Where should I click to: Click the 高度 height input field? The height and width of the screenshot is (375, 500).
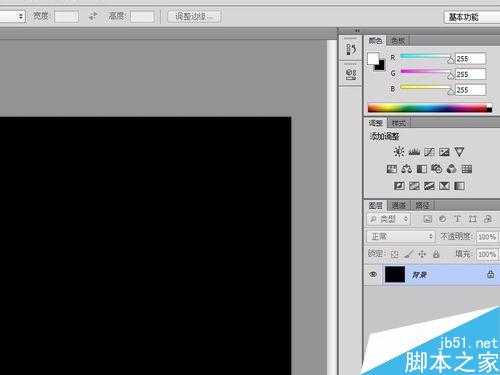142,16
